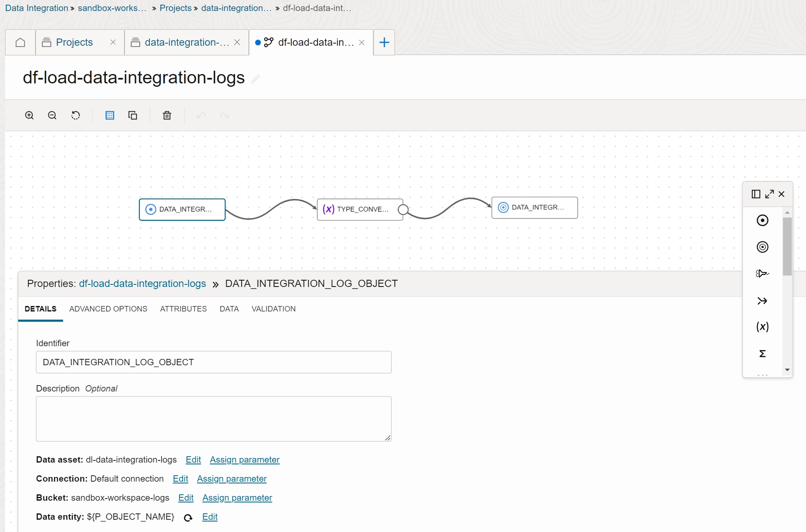Dock the operators panel
The width and height of the screenshot is (806, 532).
click(x=756, y=194)
